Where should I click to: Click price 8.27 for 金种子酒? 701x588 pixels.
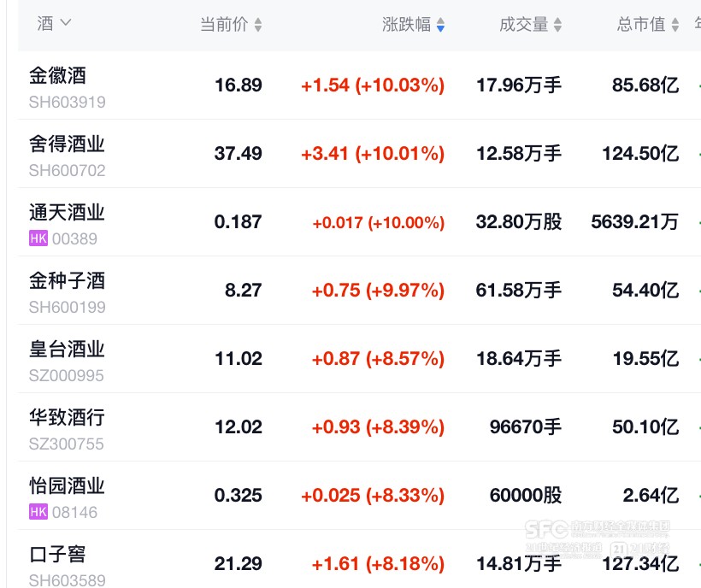(243, 290)
